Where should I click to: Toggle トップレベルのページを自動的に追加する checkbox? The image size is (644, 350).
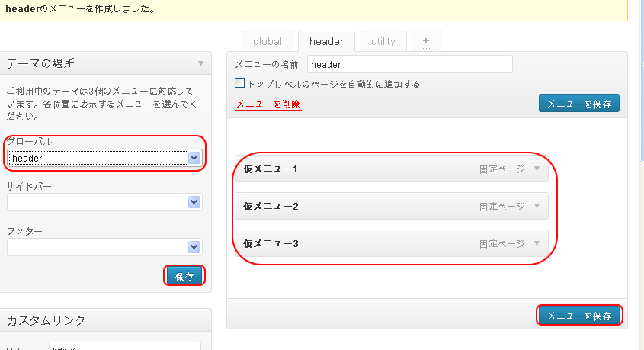click(240, 84)
